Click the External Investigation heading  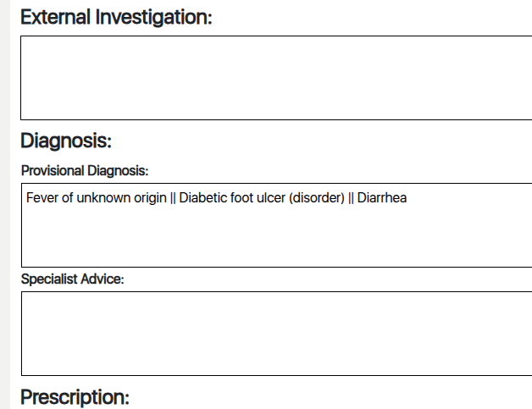[x=116, y=18]
